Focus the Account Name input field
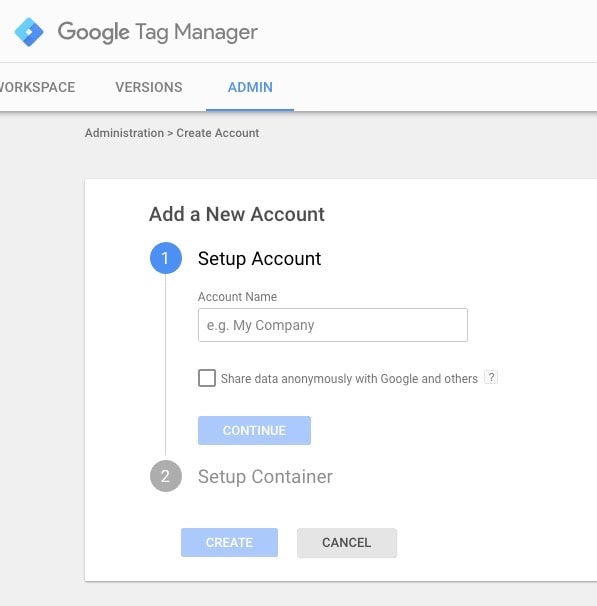 point(333,325)
